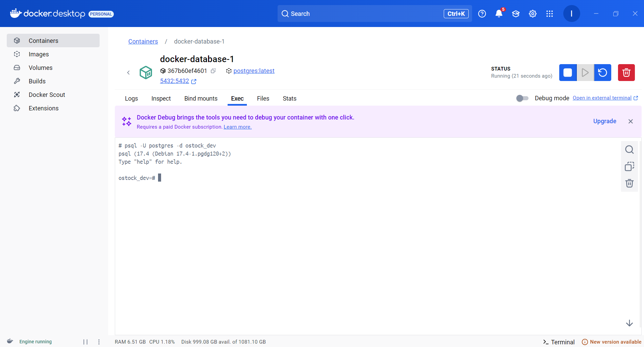
Task: Click the CPU 1.18% status text
Action: 162,342
